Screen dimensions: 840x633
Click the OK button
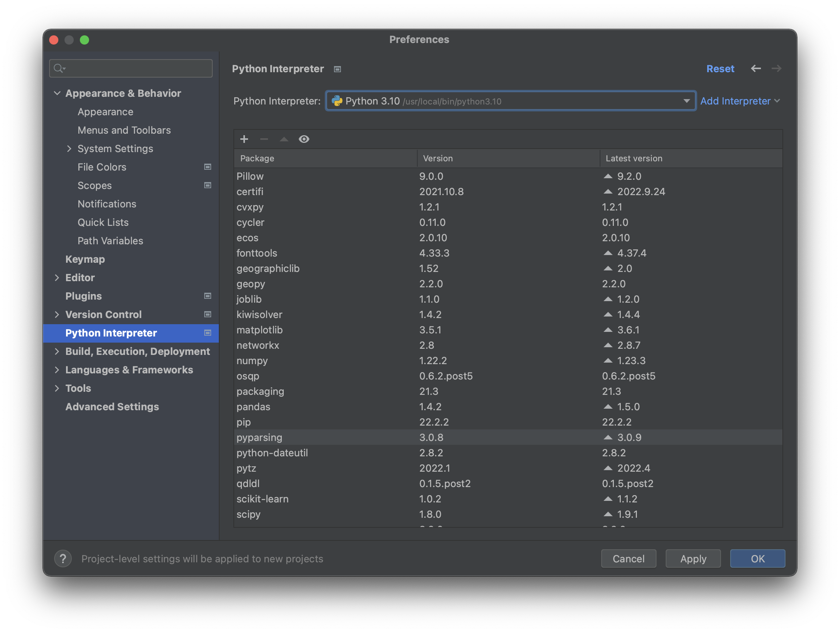(757, 558)
